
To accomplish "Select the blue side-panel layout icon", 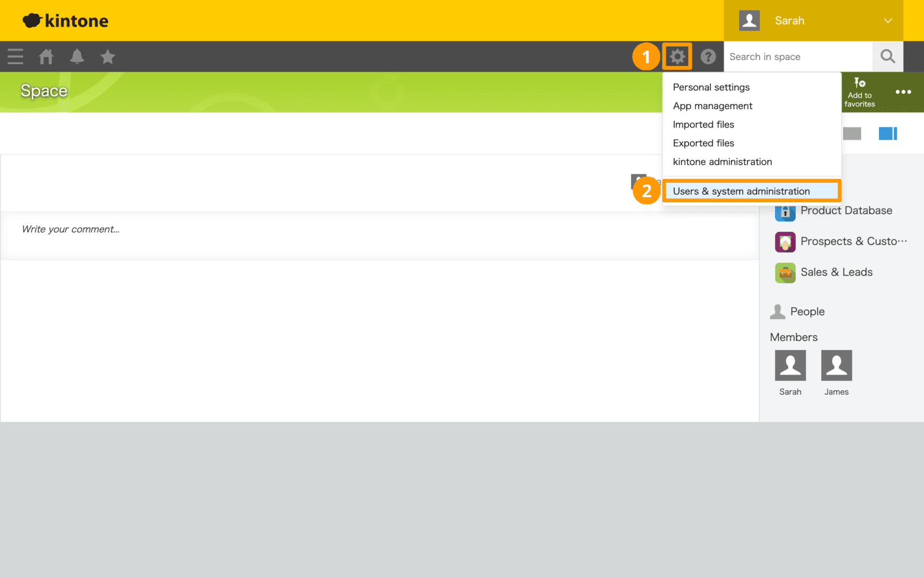I will tap(888, 134).
